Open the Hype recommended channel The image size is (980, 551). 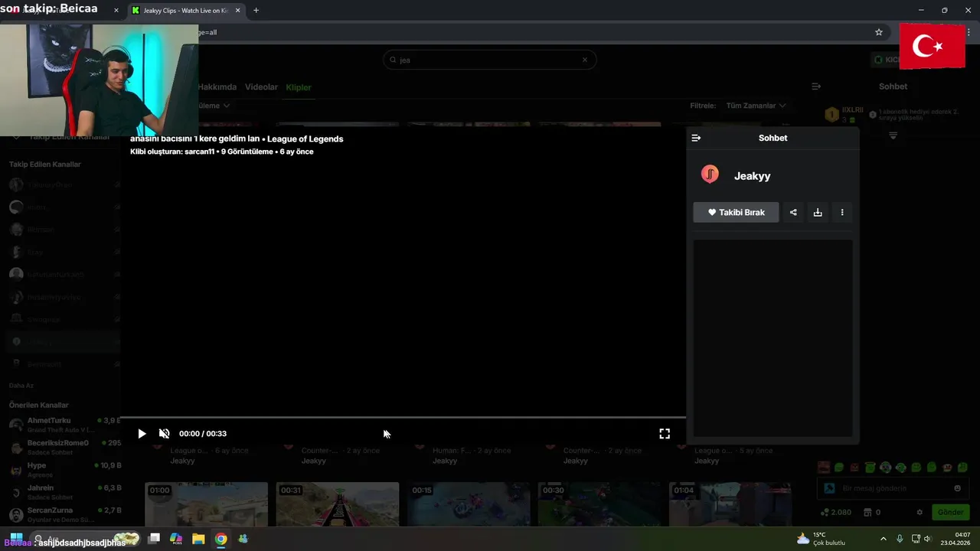click(64, 469)
